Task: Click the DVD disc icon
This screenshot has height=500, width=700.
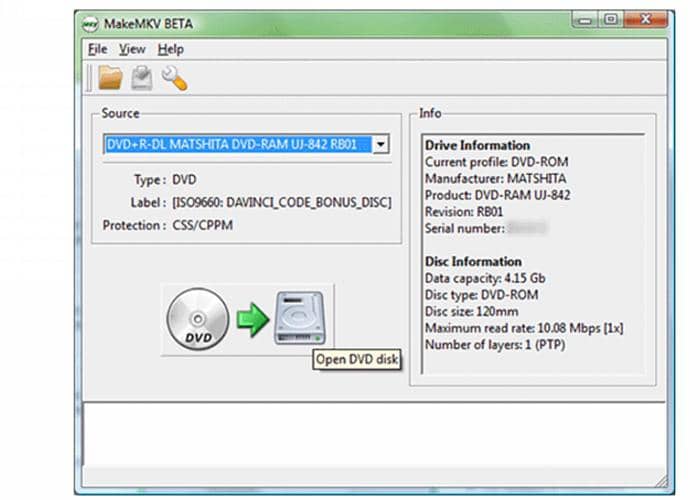Action: tap(198, 319)
